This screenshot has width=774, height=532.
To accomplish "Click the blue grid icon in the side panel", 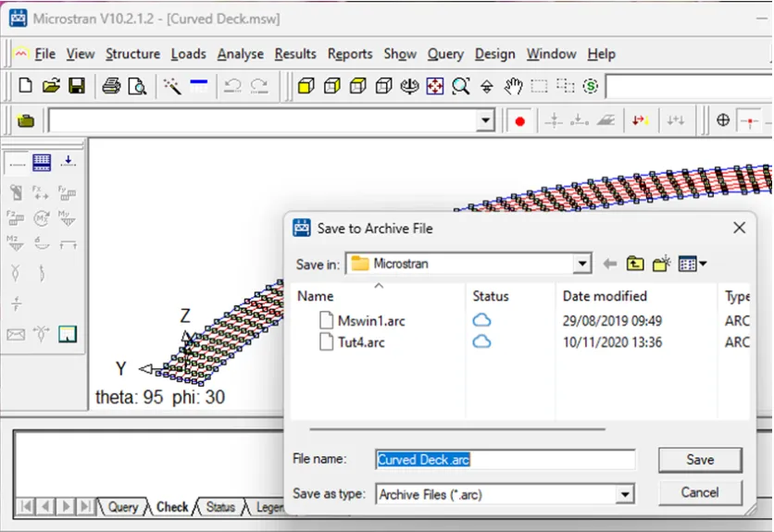I will 42,162.
